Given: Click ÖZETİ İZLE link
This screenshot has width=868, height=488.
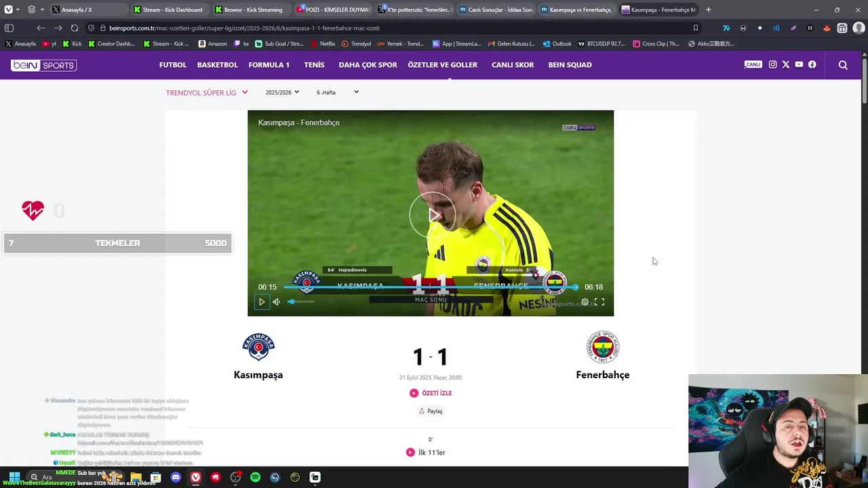Looking at the screenshot, I should click(x=431, y=393).
